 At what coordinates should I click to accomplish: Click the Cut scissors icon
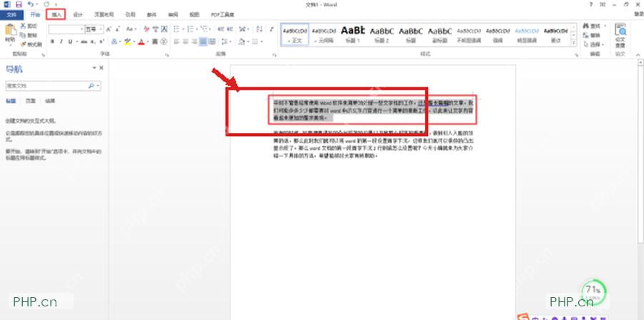pos(24,26)
